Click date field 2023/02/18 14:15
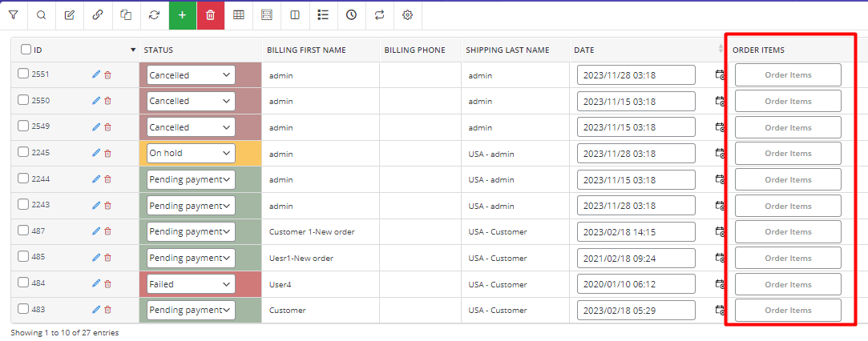This screenshot has width=868, height=341. pyautogui.click(x=636, y=231)
